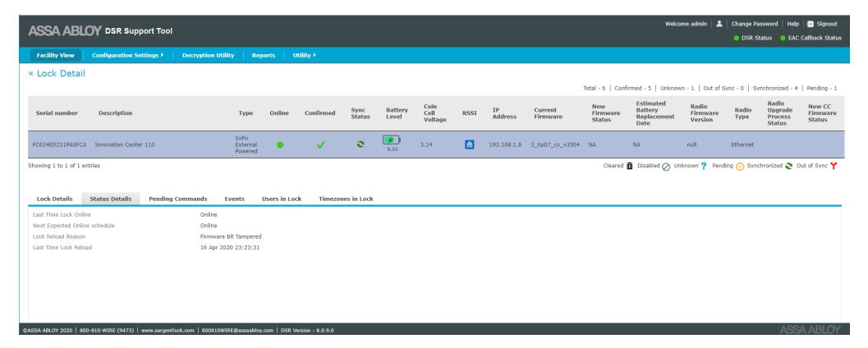Click the Innovation Center 110 description
This screenshot has width=868, height=348.
125,145
